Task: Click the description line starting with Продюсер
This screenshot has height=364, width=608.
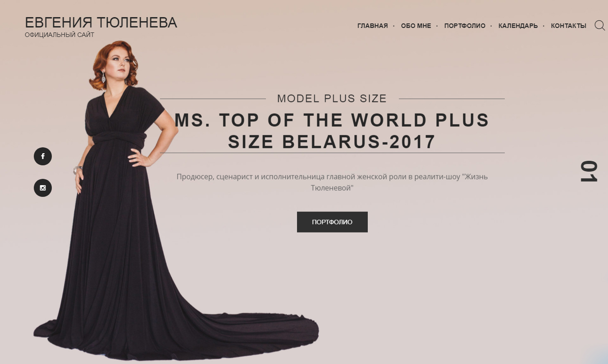Action: pyautogui.click(x=332, y=177)
